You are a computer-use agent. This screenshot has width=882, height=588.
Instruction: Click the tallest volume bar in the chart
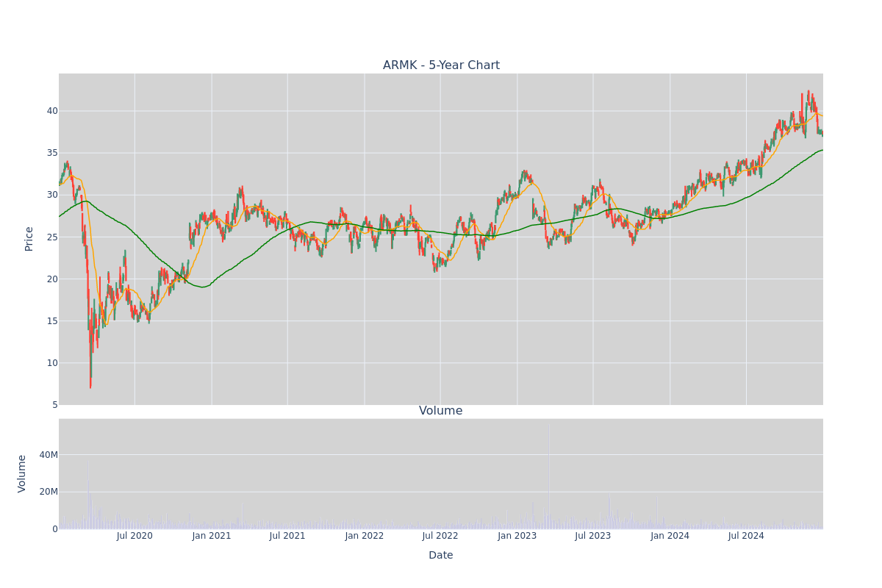point(548,476)
